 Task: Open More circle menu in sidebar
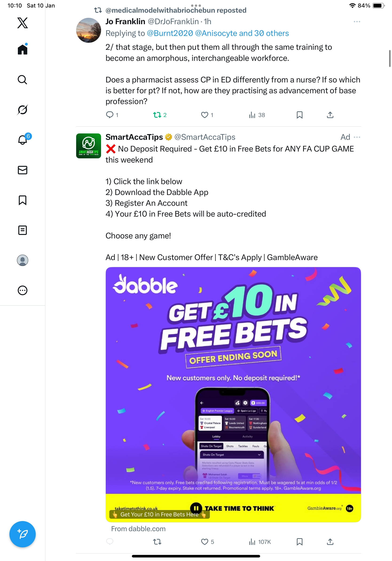tap(23, 290)
